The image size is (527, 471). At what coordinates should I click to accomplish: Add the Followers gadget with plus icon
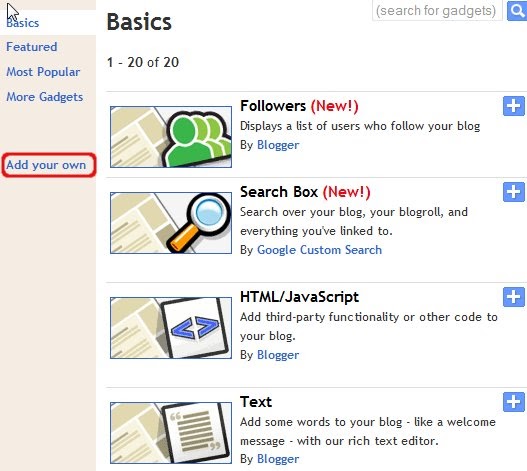pos(514,106)
